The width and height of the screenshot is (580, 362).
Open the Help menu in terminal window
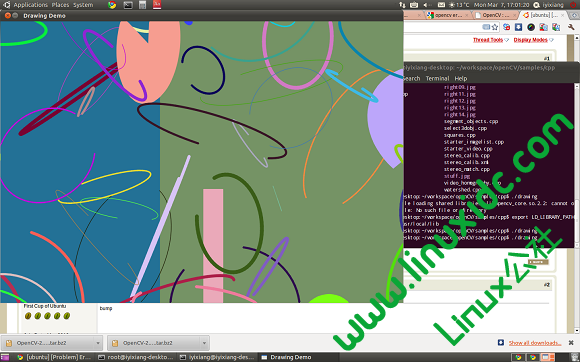461,78
